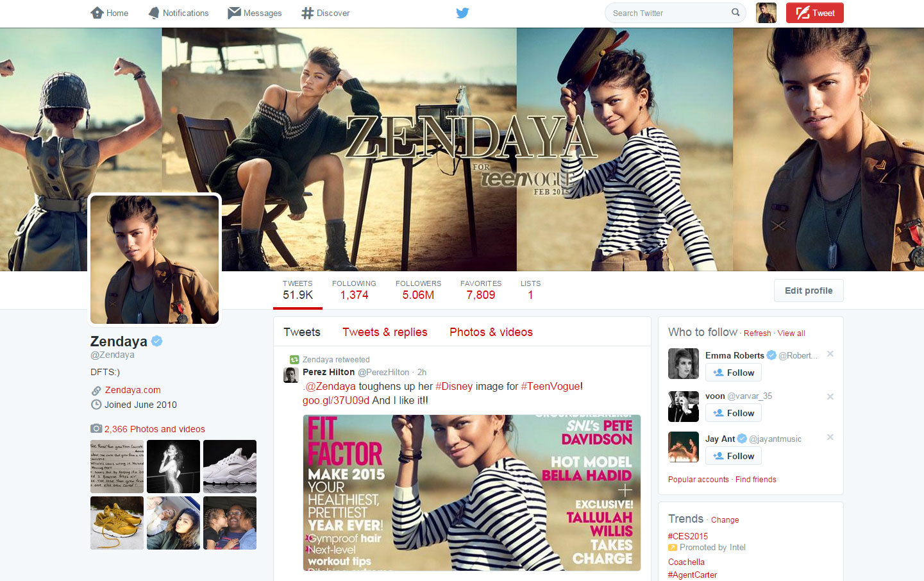924x581 pixels.
Task: Open the white sneaker photo thumbnail
Action: pyautogui.click(x=230, y=466)
